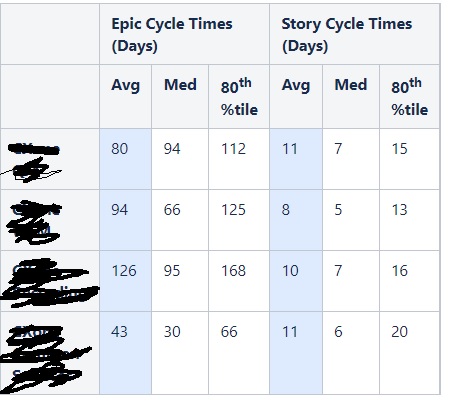Click the Story Avg cell showing 8

coord(296,220)
